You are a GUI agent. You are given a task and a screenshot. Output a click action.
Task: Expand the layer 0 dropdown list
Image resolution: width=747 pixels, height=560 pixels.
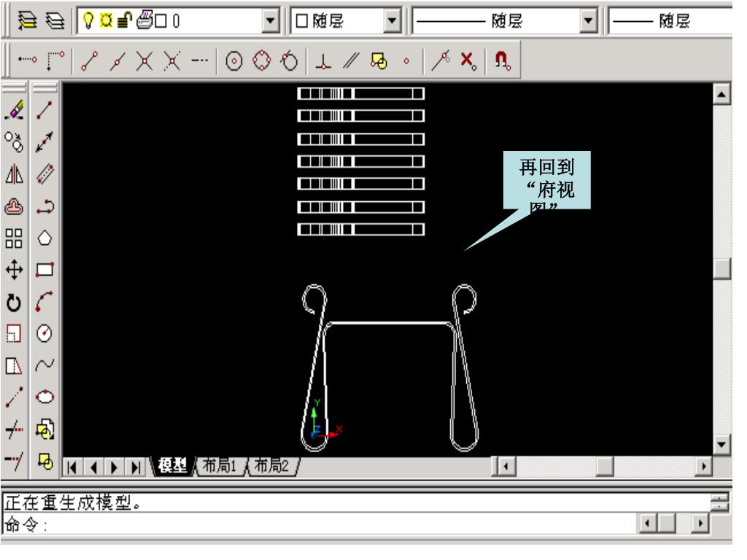[271, 21]
